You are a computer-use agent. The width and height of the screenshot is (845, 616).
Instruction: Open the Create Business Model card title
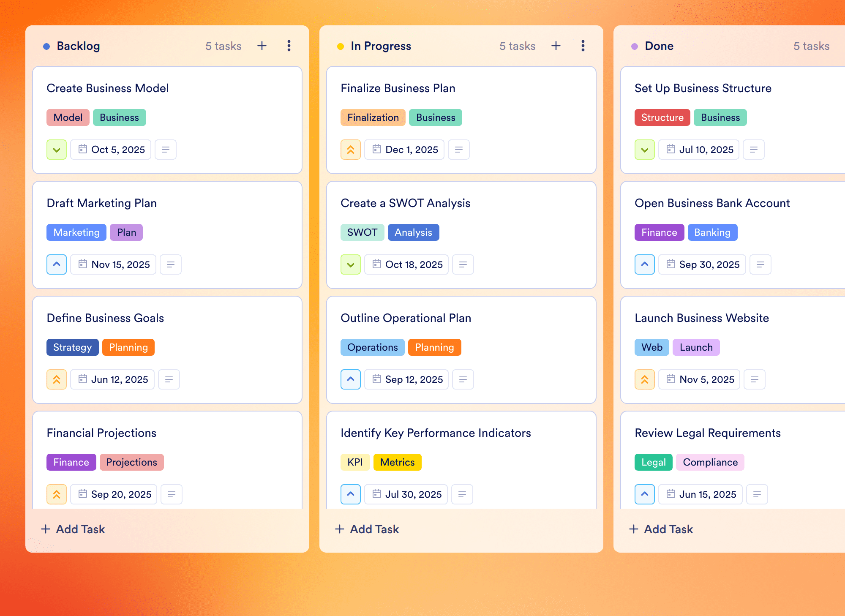[x=108, y=88]
